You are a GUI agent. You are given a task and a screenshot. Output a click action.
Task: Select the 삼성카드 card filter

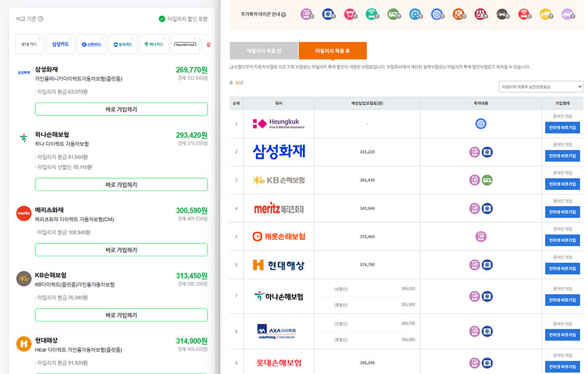tap(61, 44)
